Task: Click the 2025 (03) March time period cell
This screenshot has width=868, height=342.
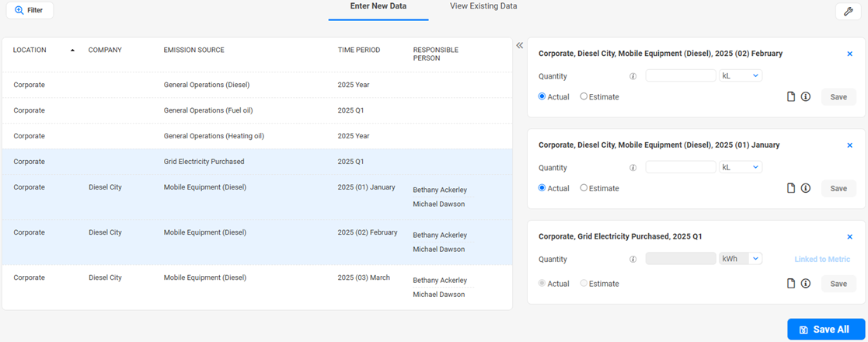Action: point(364,277)
